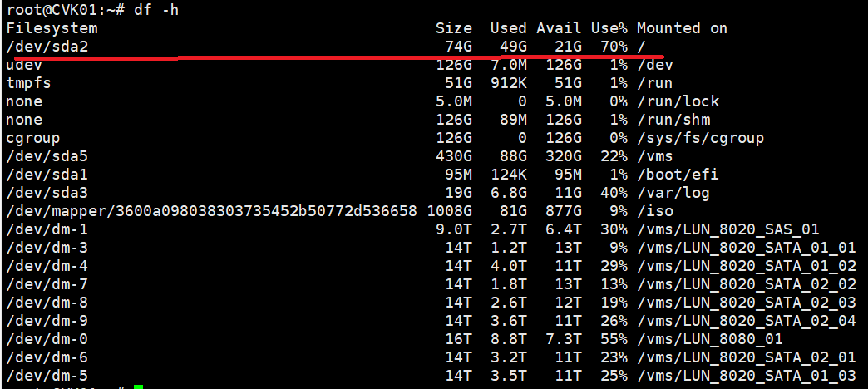The height and width of the screenshot is (389, 868).
Task: Select the LUN_8020_SATA_01_02 mount path
Action: pos(747,266)
